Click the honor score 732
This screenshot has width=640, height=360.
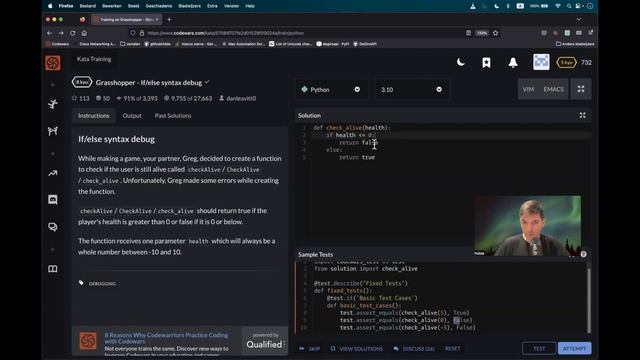[x=586, y=62]
